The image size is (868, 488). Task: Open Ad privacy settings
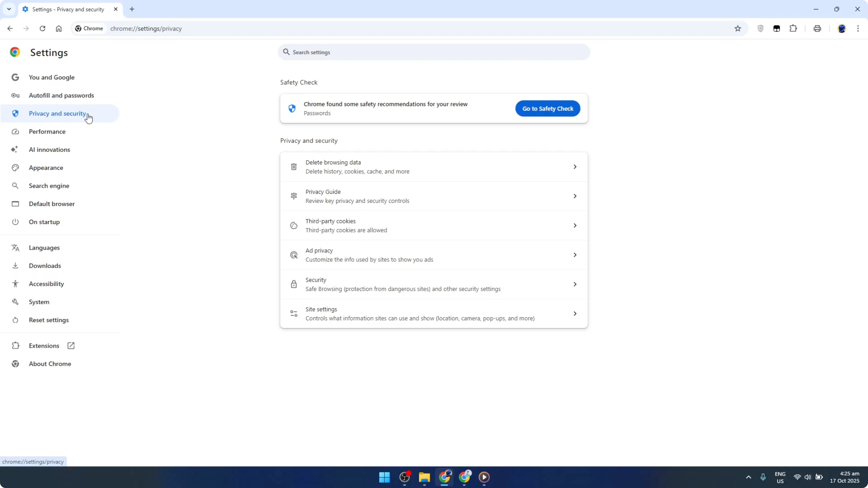(x=434, y=255)
